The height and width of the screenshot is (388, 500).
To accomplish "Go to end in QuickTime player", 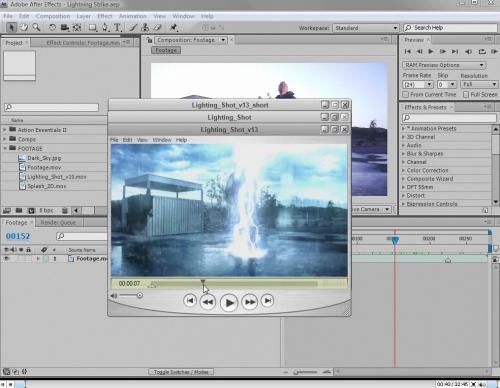I will pos(268,301).
